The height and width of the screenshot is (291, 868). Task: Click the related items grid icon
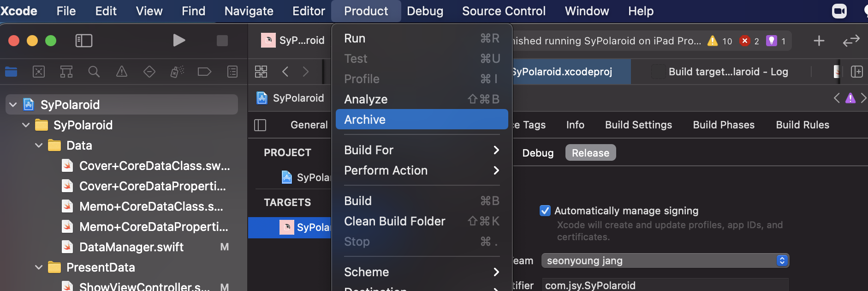click(261, 72)
